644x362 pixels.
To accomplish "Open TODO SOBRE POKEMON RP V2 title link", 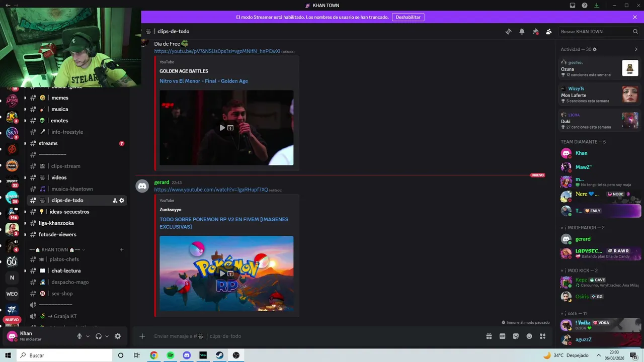I will pos(224,223).
